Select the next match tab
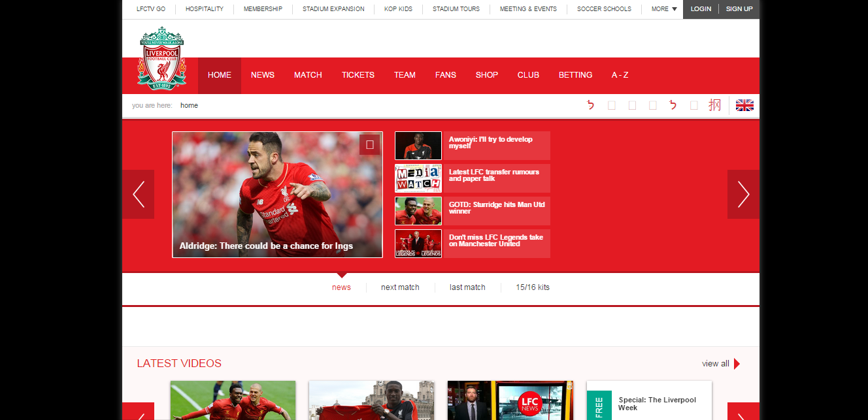Screen dimensions: 868x420 click(400, 287)
